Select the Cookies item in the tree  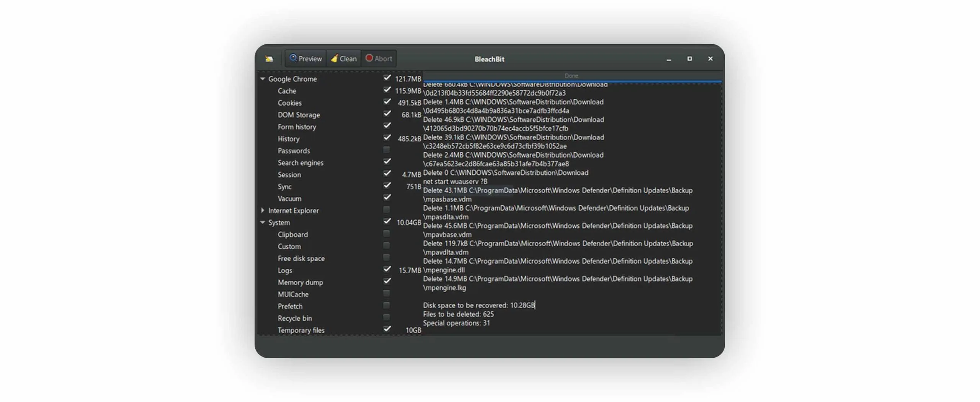click(x=289, y=103)
